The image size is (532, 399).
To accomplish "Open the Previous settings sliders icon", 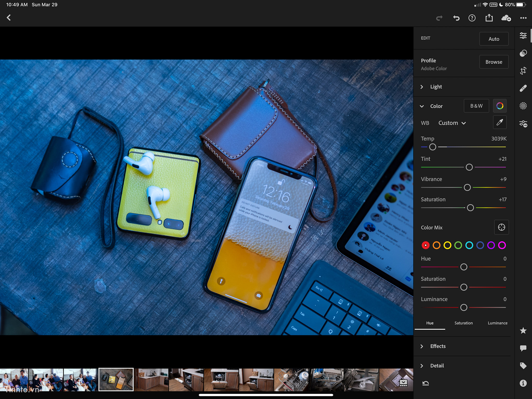I will [523, 123].
